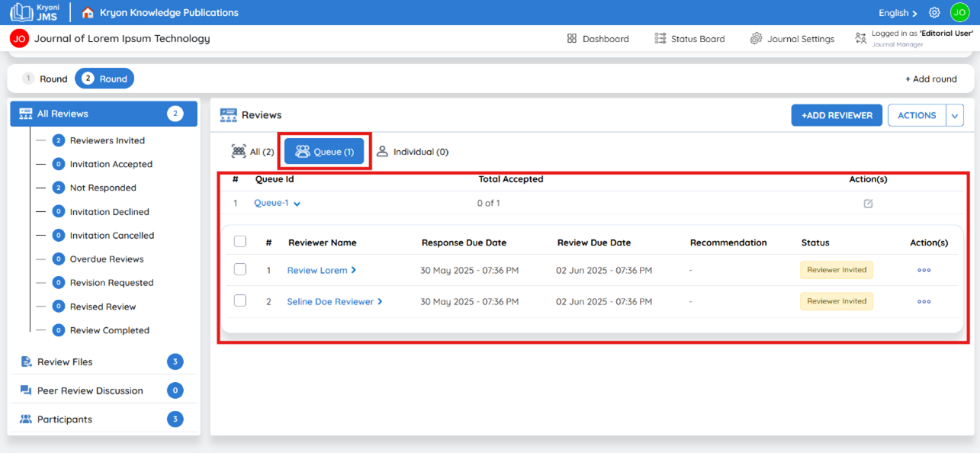Screen dimensions: 980x453
Task: Click the Participants count badge 3
Action: coord(175,419)
